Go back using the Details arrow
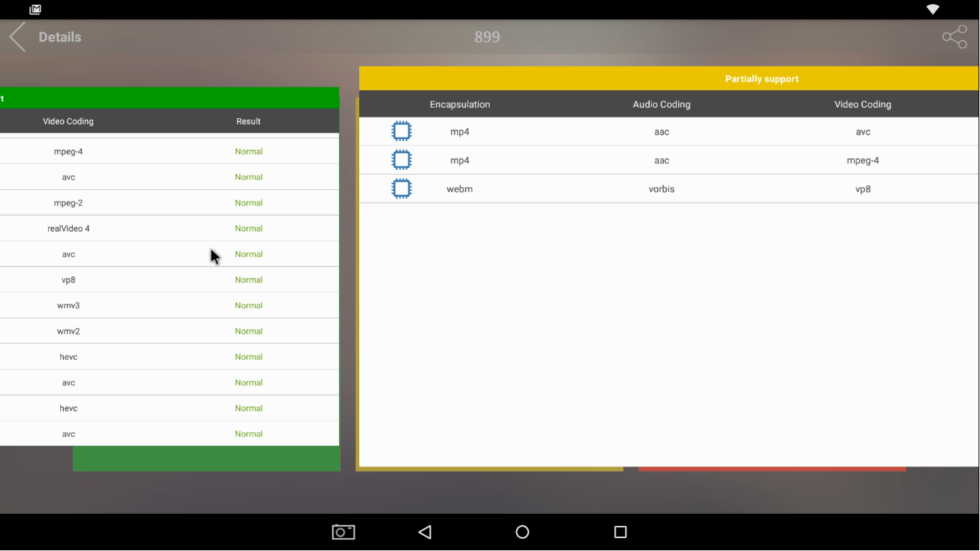 (17, 37)
